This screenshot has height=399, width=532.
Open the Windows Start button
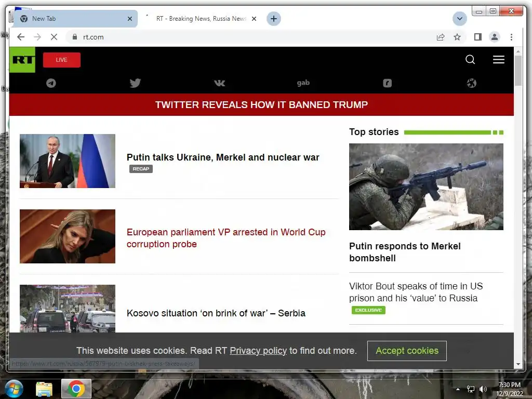[14, 389]
